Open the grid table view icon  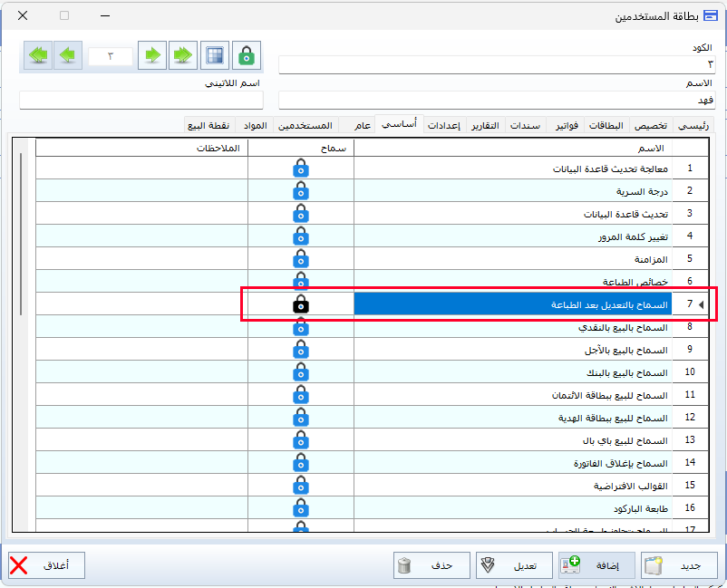[x=215, y=55]
